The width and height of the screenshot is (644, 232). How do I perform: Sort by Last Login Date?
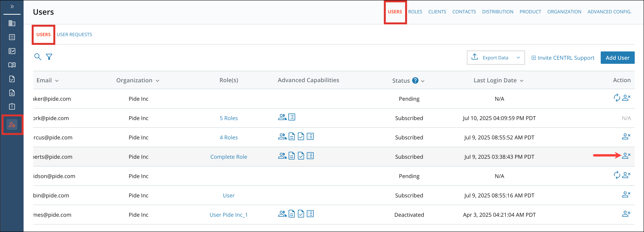pyautogui.click(x=521, y=81)
